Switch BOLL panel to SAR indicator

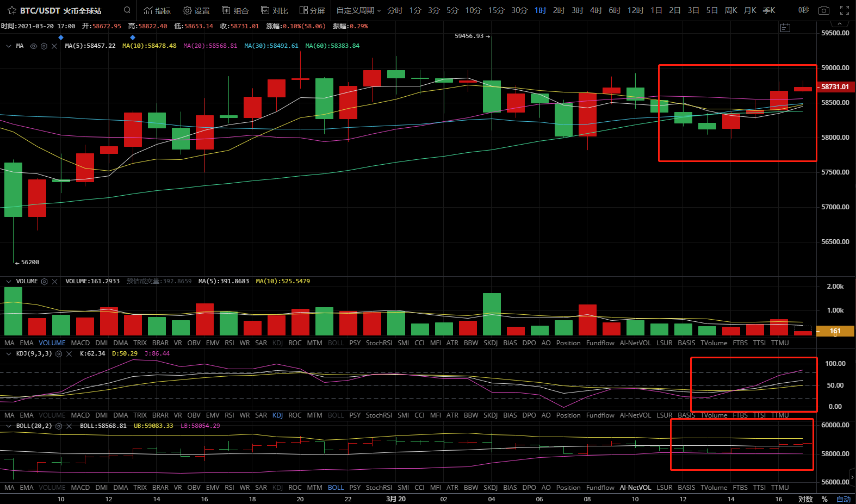click(x=261, y=488)
